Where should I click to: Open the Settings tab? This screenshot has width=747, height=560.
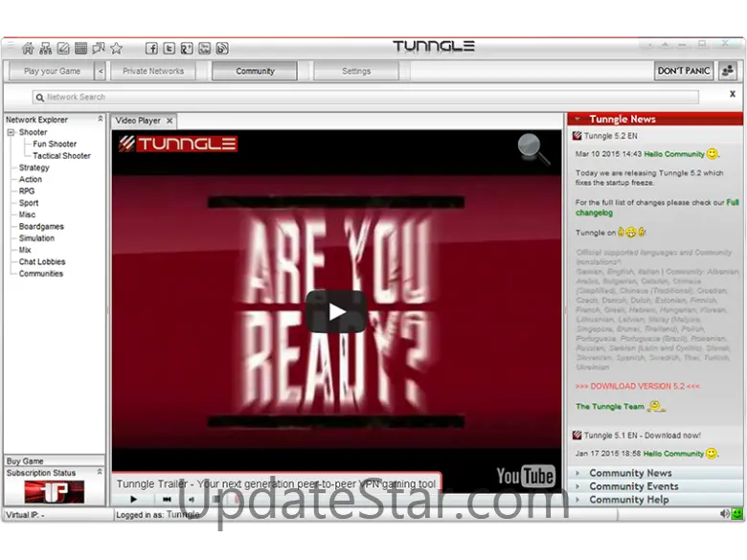[x=356, y=72]
